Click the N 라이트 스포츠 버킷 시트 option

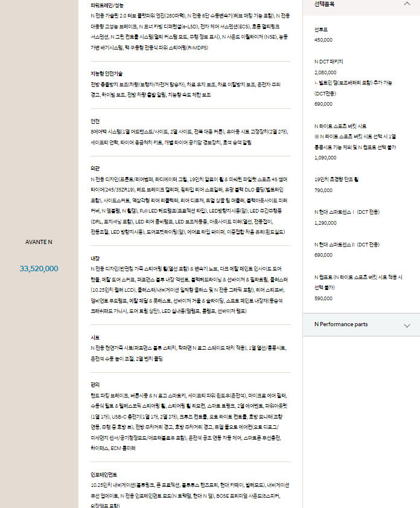click(x=340, y=126)
